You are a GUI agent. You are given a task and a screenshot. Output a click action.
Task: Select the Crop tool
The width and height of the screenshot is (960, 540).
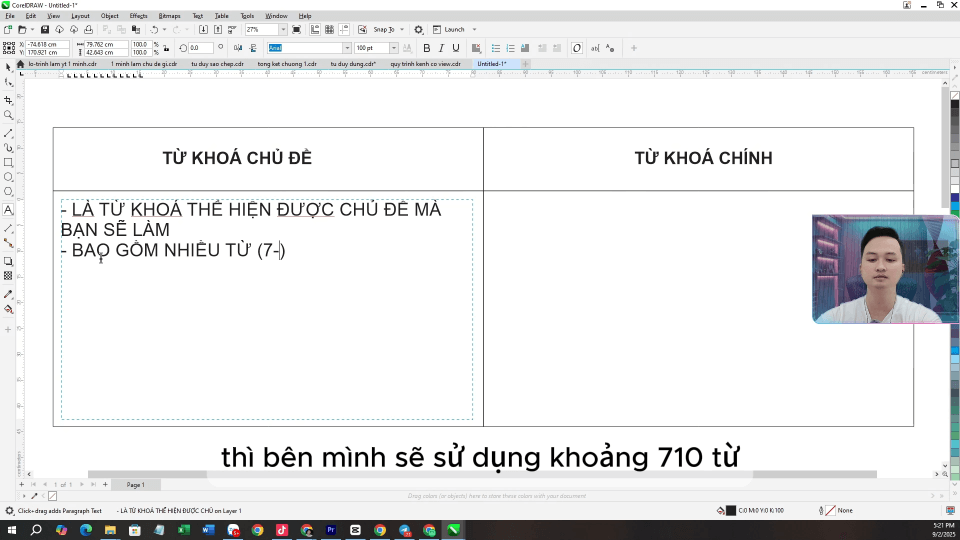click(8, 100)
